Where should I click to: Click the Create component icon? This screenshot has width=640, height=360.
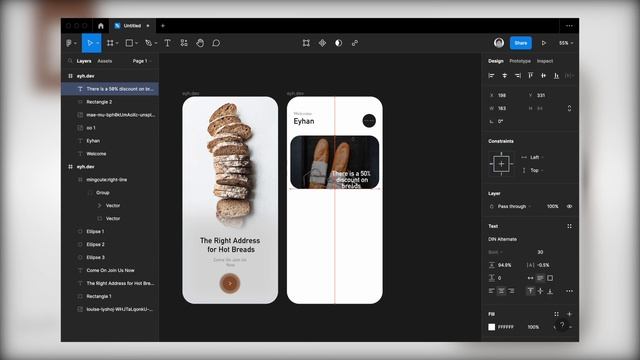click(322, 43)
